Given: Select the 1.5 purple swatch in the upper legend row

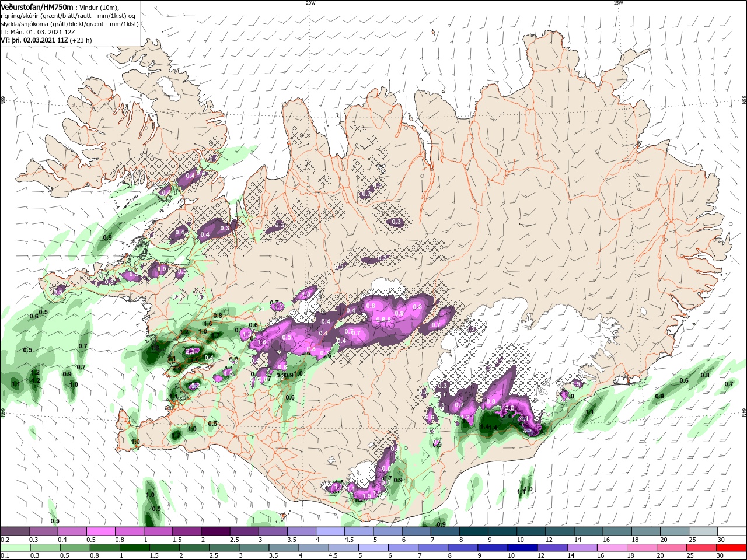Looking at the screenshot, I should 186,531.
